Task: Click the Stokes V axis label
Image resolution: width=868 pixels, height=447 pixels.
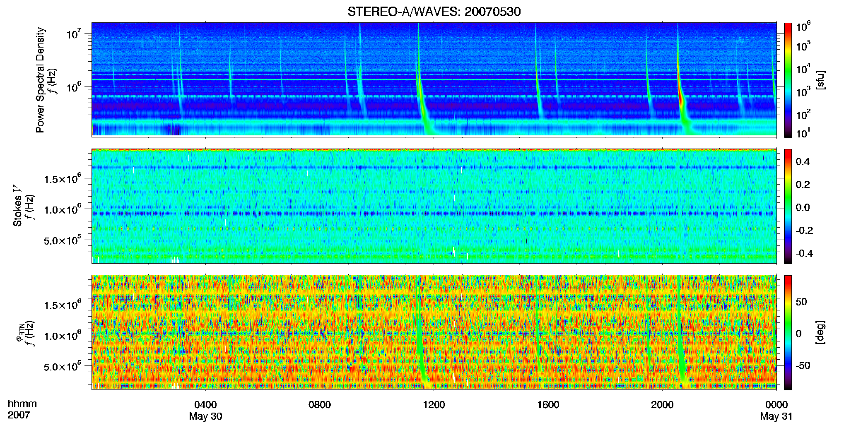Action: (23, 206)
